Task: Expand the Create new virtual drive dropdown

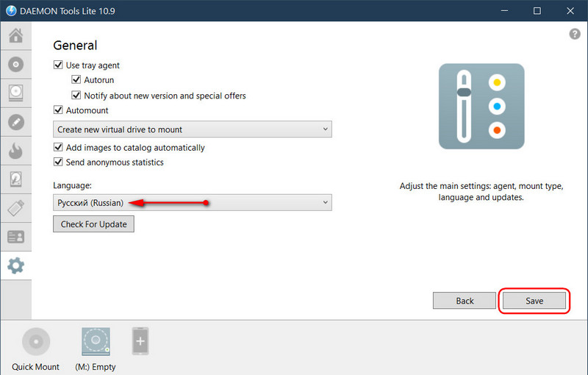Action: pyautogui.click(x=193, y=129)
